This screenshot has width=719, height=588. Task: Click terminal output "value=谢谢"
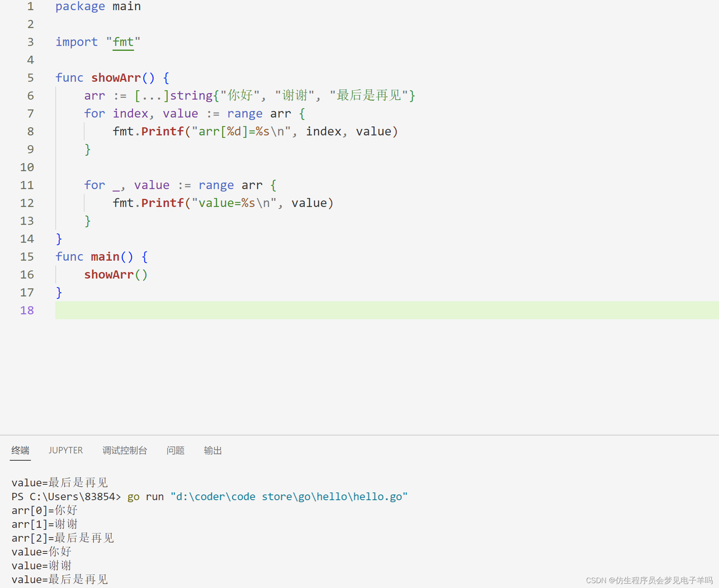coord(41,566)
